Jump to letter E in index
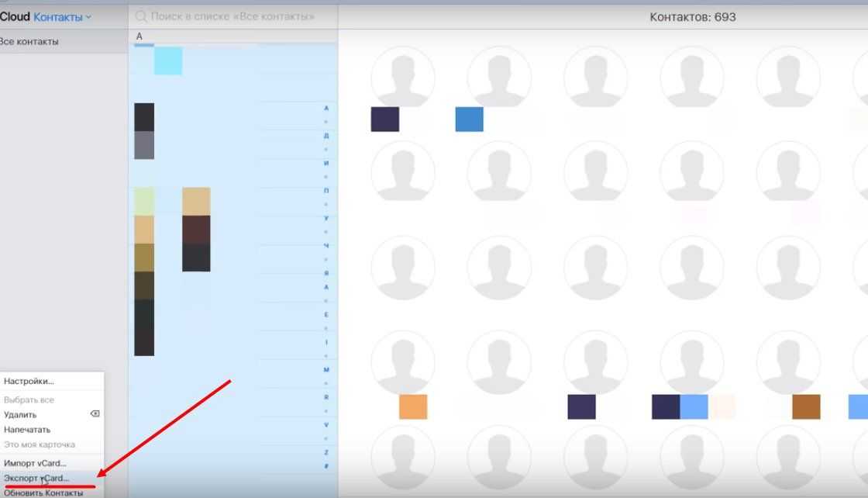This screenshot has width=868, height=498. click(326, 315)
